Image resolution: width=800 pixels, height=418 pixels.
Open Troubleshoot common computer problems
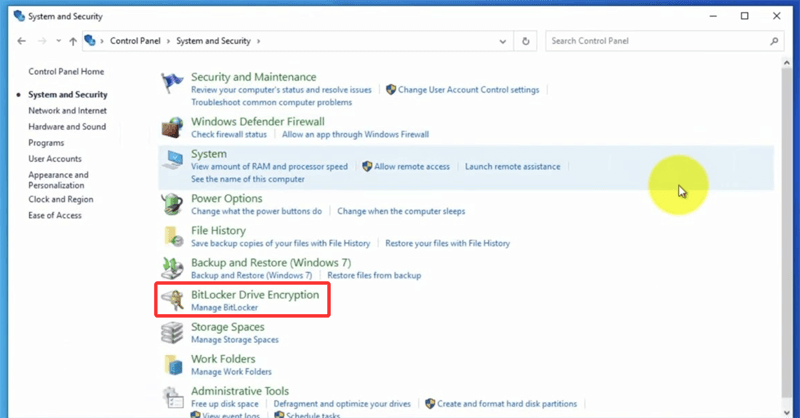(271, 103)
